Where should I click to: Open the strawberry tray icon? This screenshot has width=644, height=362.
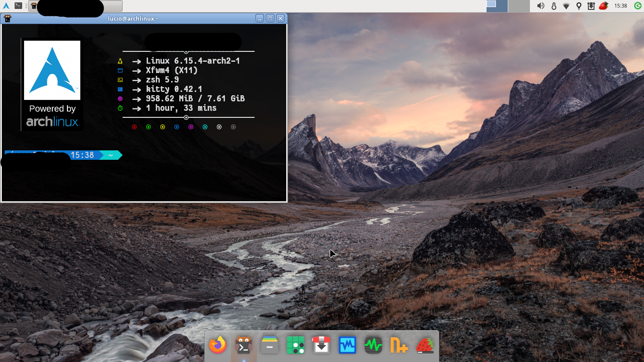tap(603, 6)
